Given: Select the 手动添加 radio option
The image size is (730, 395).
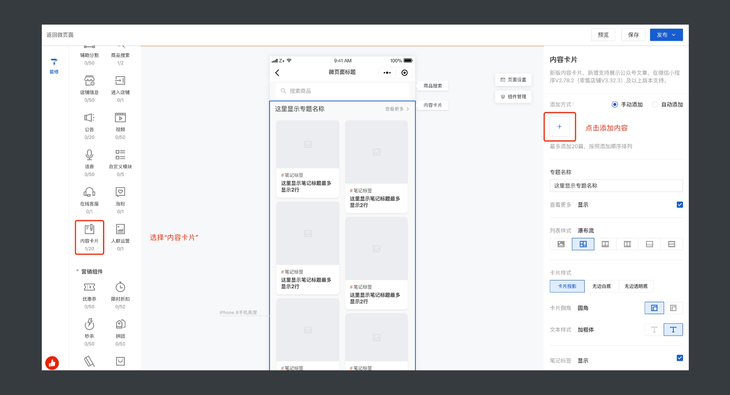Looking at the screenshot, I should [x=615, y=104].
